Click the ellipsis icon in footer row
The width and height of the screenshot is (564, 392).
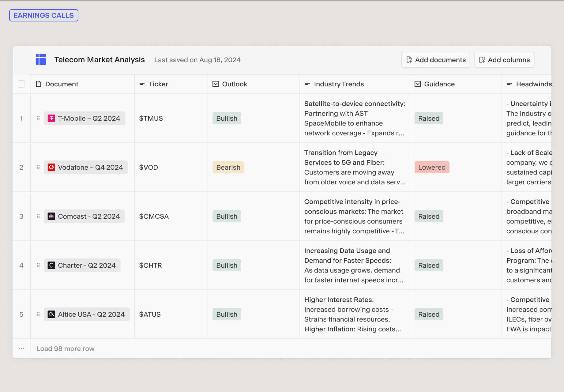point(21,349)
